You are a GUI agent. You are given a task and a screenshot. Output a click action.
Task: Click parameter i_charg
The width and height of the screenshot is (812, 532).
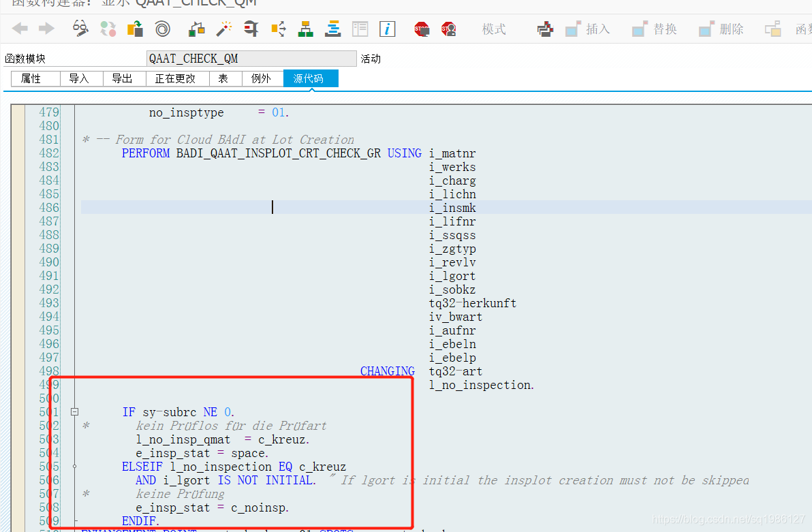point(452,181)
